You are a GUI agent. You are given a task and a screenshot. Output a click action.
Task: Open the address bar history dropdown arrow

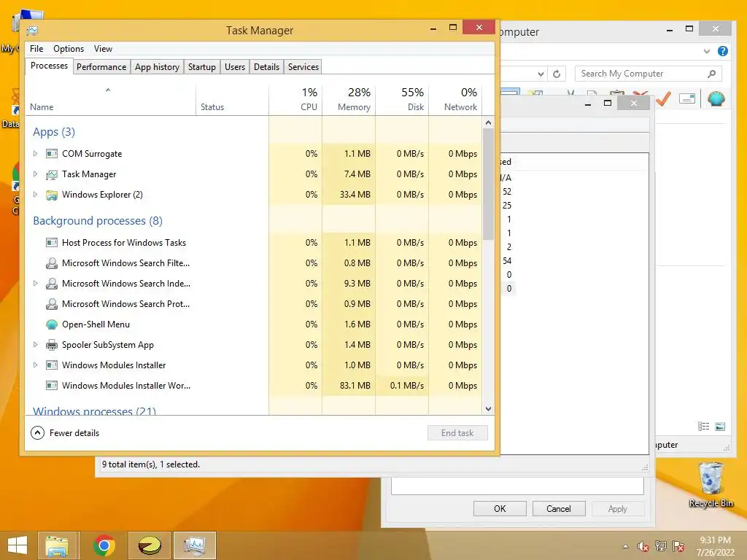541,74
